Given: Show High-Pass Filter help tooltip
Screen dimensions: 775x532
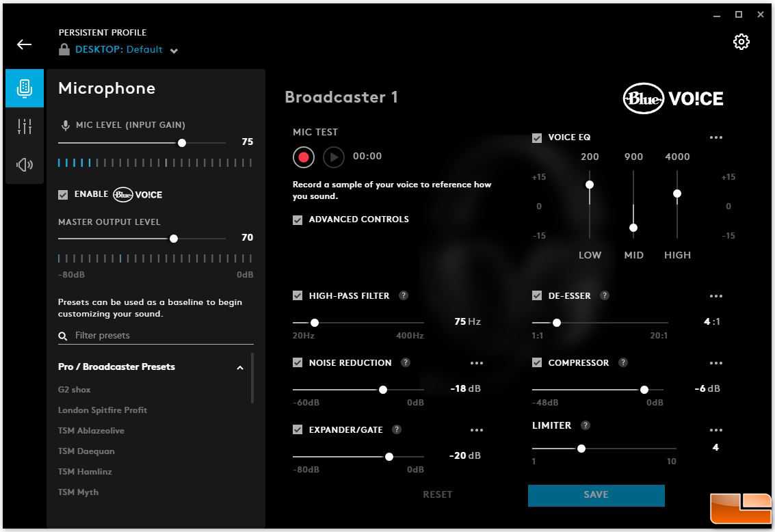Looking at the screenshot, I should [404, 295].
